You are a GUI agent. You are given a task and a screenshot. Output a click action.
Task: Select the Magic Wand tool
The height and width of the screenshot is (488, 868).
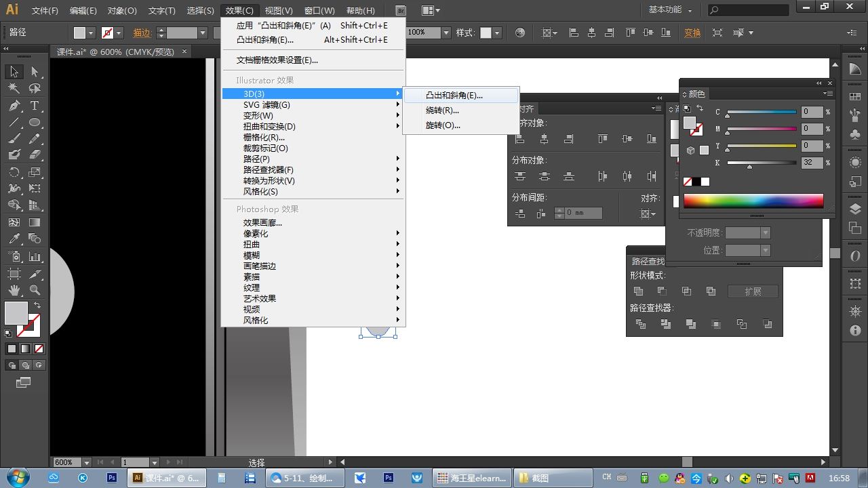click(14, 88)
